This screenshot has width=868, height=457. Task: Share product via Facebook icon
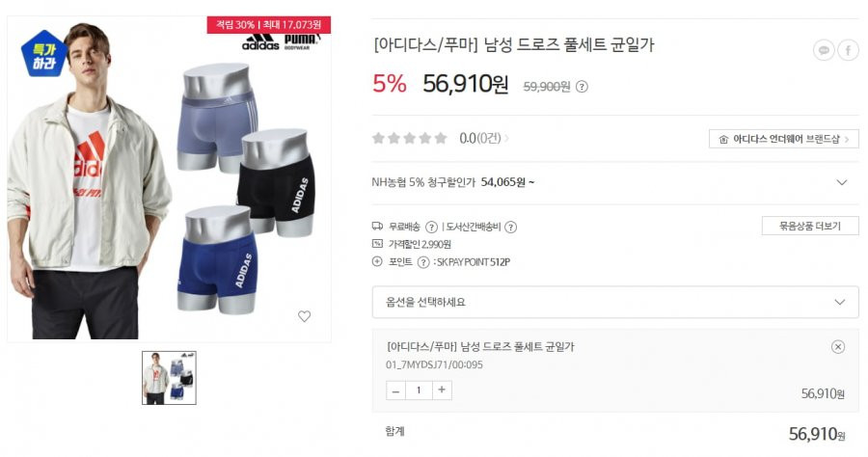(x=848, y=51)
